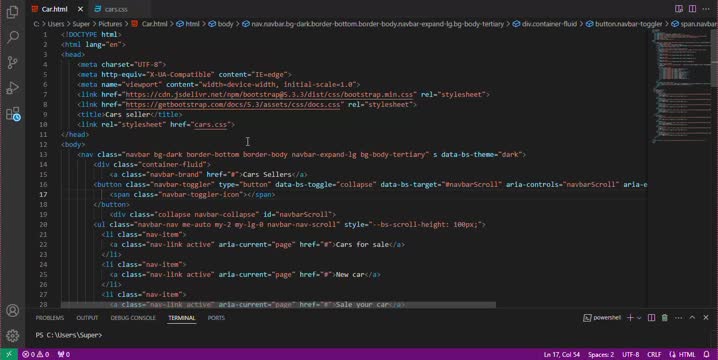The image size is (718, 360).
Task: Click the horizontal scrollbar of the editor
Action: coord(278,305)
